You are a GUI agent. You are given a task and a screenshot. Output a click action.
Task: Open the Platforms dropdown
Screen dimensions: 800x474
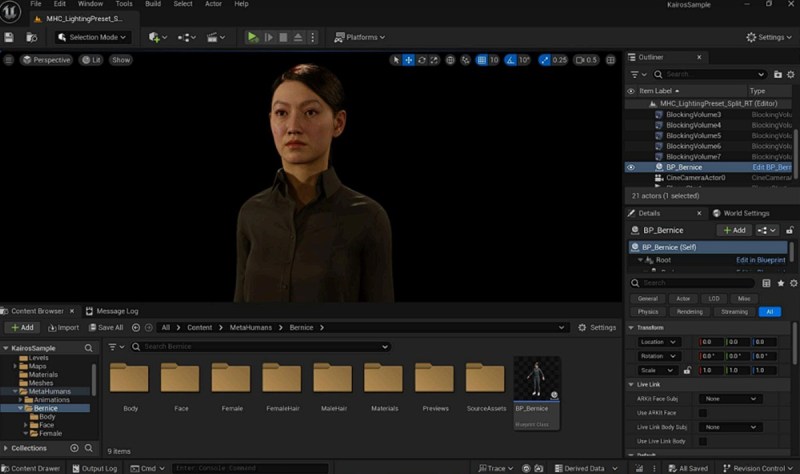coord(360,37)
